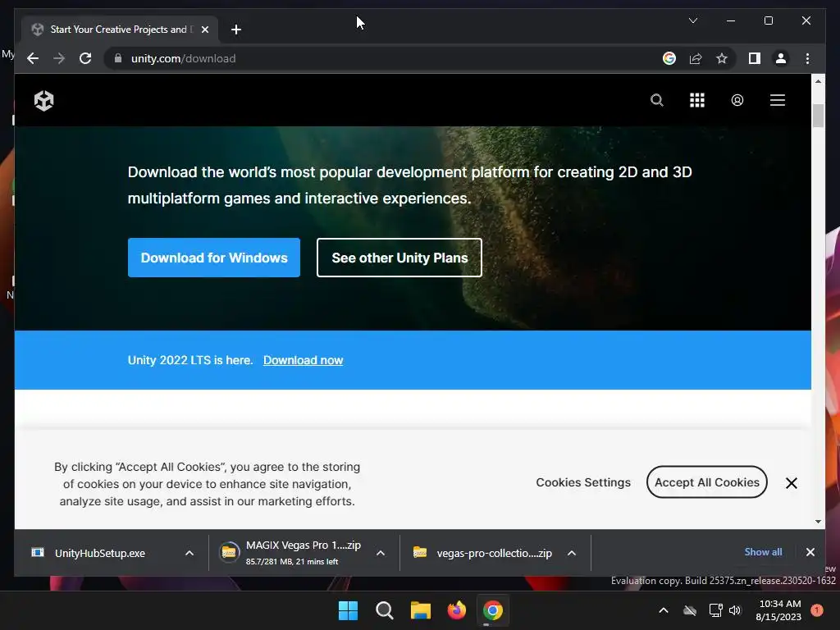Viewport: 840px width, 630px height.
Task: Follow the Download now link
Action: click(303, 361)
